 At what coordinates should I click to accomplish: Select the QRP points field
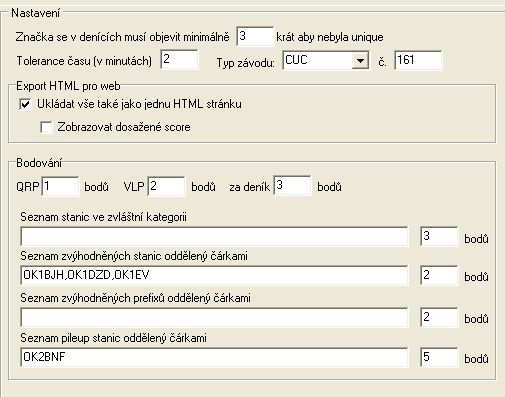60,186
